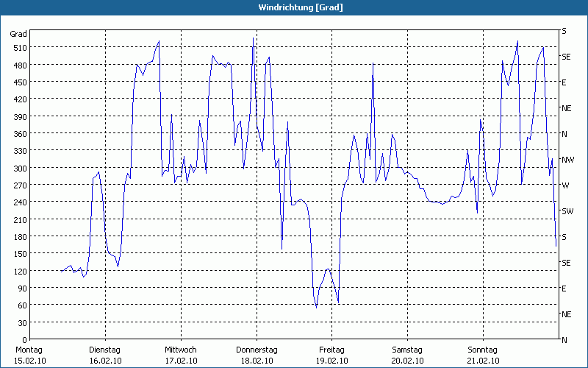Select the 120 degree axis label
The height and width of the screenshot is (368, 588).
click(x=21, y=271)
